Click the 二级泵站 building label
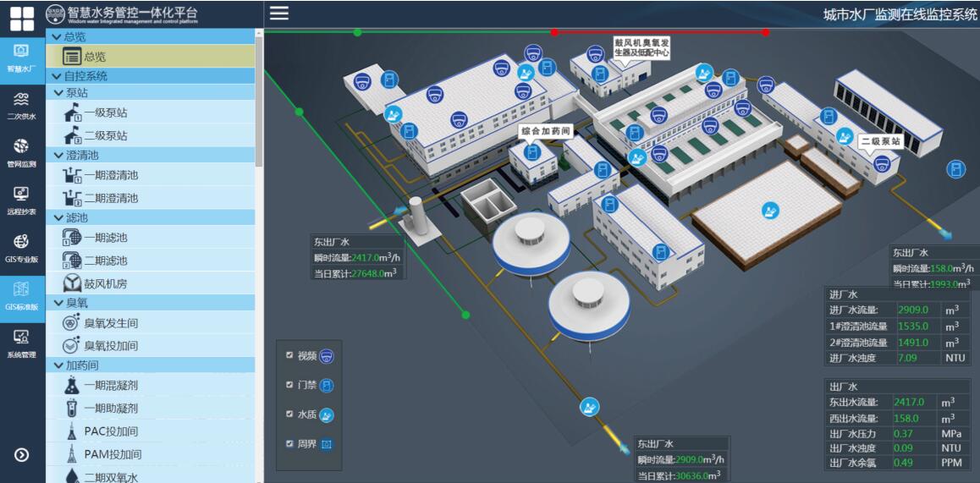The height and width of the screenshot is (483, 980). (880, 141)
